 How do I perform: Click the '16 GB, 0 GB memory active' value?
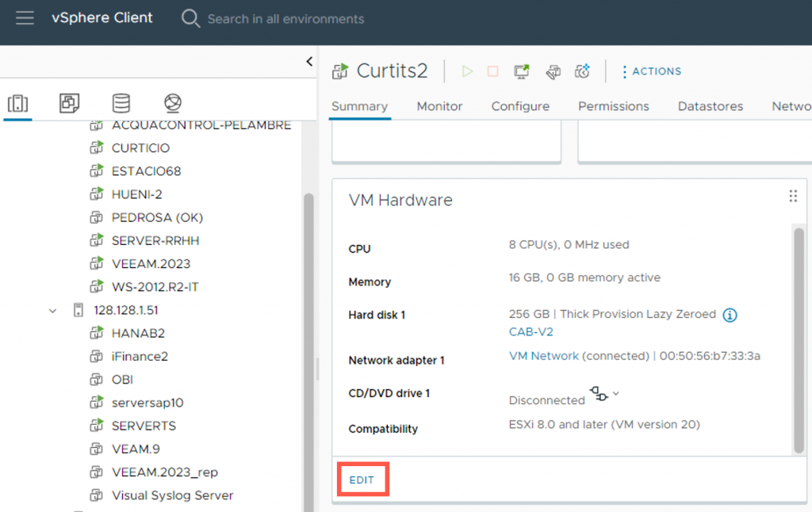(x=584, y=278)
